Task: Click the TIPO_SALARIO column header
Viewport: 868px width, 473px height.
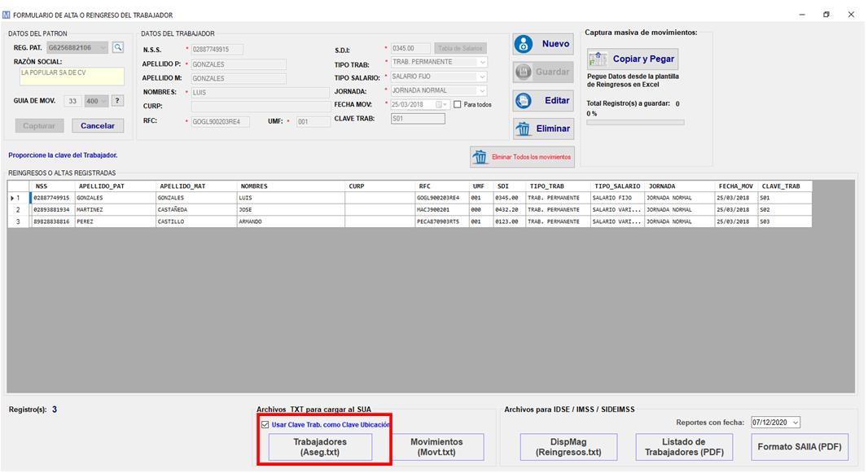Action: [616, 186]
